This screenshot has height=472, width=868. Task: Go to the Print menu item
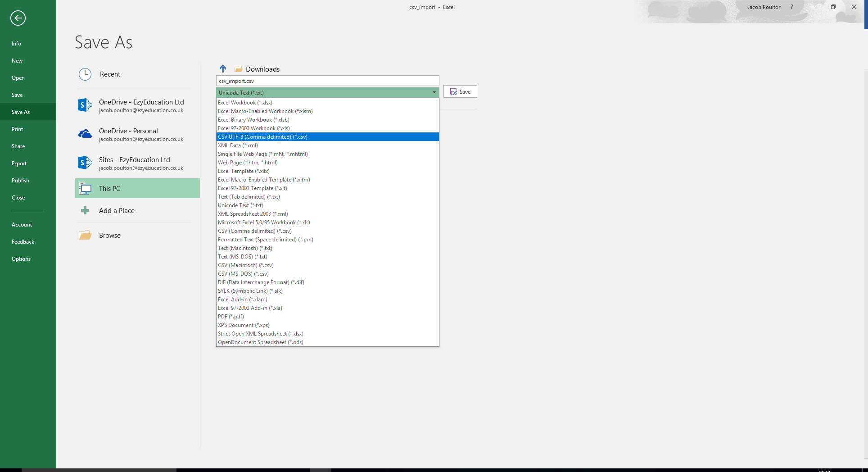(18, 129)
